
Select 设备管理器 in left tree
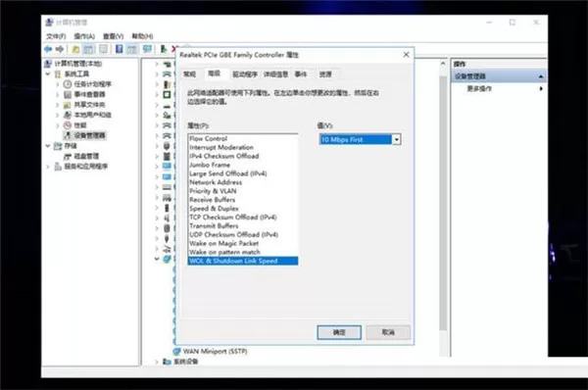[89, 135]
